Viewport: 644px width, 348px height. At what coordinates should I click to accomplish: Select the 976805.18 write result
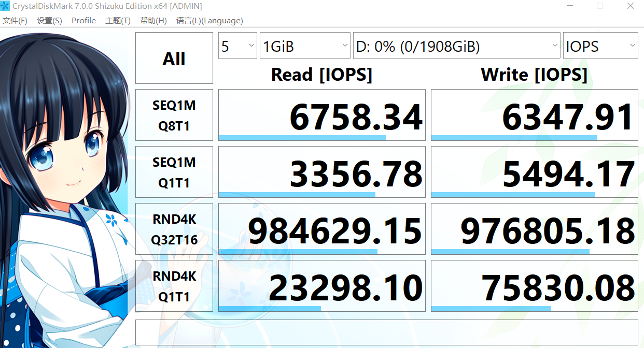click(535, 229)
